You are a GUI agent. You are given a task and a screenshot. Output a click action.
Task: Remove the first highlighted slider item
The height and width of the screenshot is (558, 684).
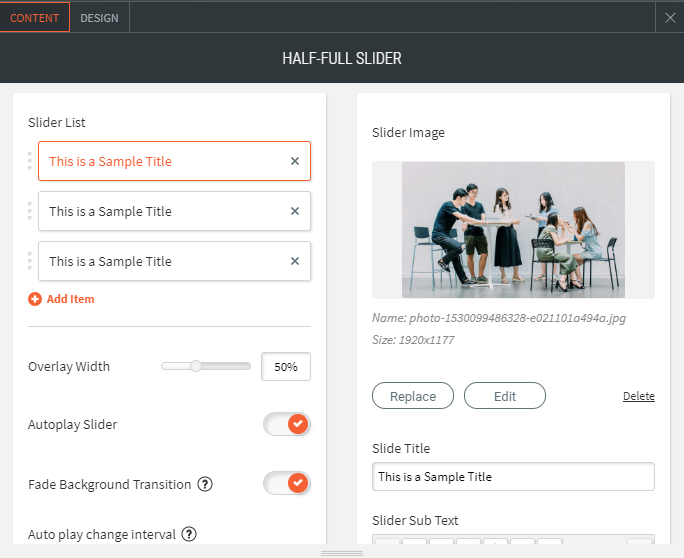pyautogui.click(x=295, y=161)
